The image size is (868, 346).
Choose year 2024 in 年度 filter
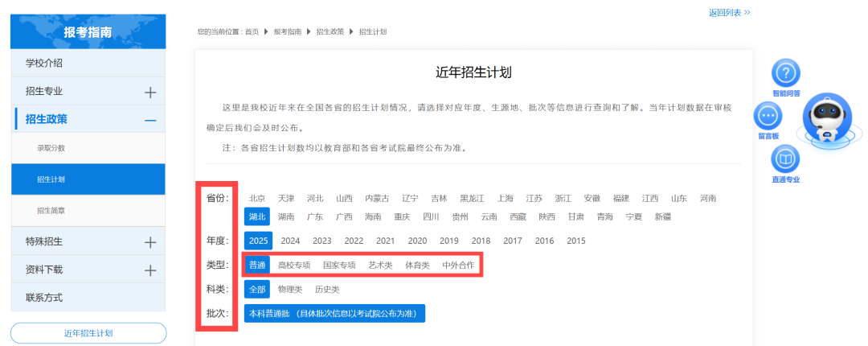click(290, 241)
